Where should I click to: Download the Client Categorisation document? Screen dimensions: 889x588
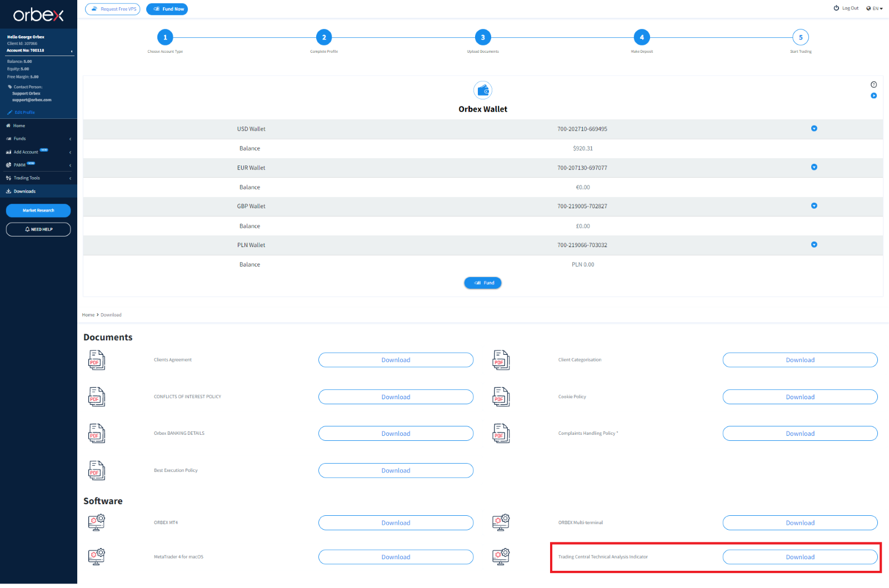tap(800, 360)
